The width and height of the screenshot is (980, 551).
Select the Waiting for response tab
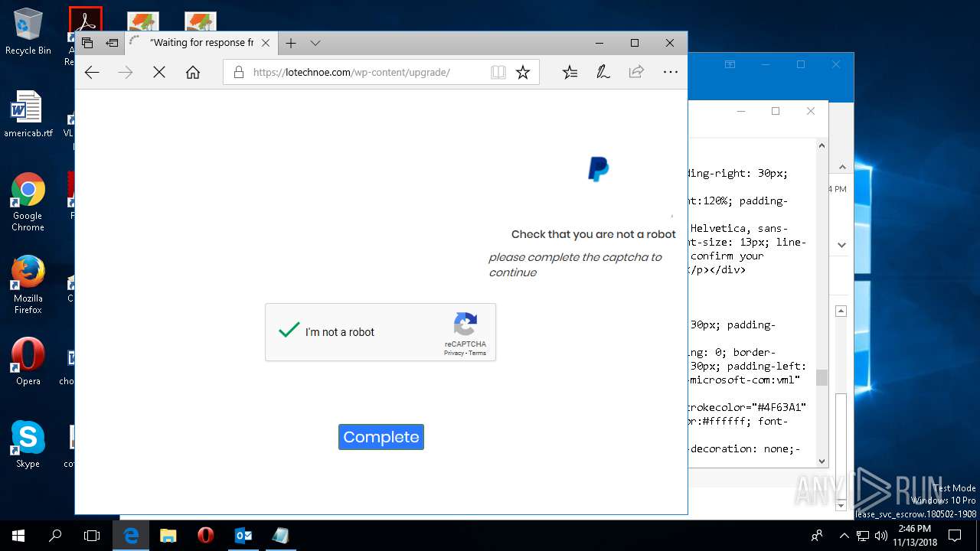[x=201, y=43]
